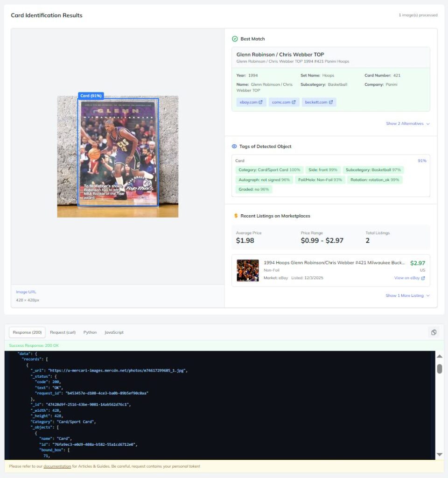Click the green checkmark Best Match icon

235,39
